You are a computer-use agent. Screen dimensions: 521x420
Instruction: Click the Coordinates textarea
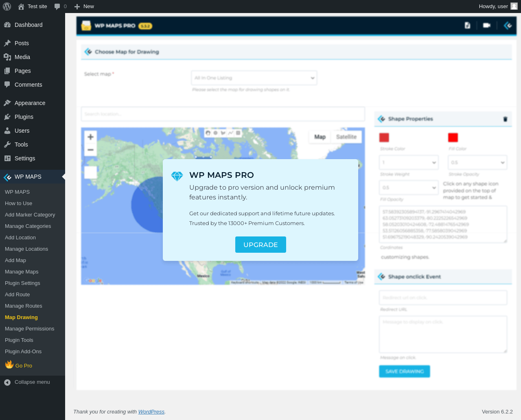[x=443, y=225]
